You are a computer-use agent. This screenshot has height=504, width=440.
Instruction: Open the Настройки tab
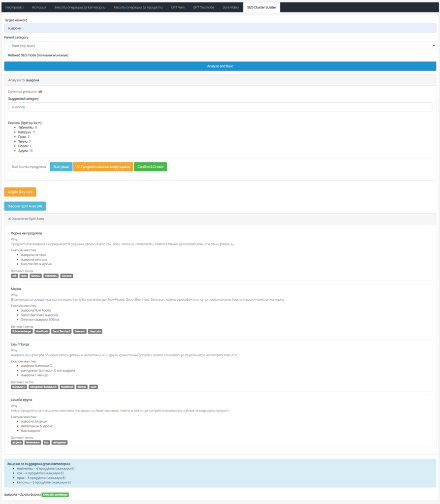pos(14,7)
